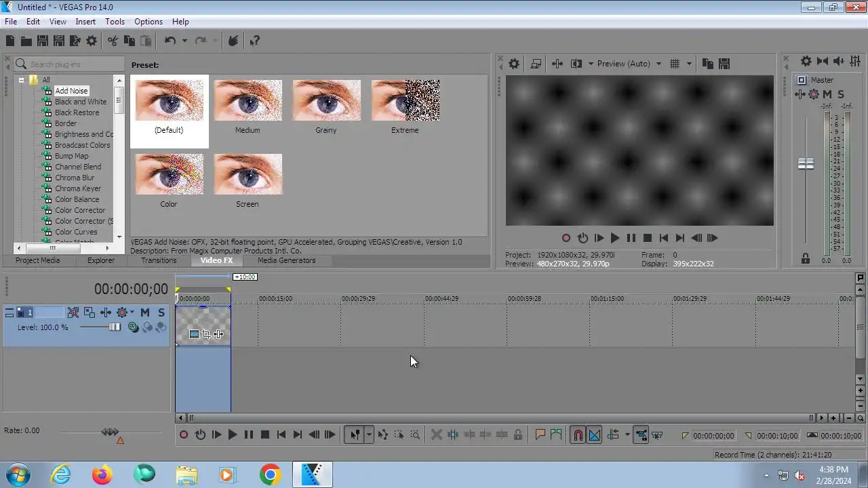Toggle Split Screen View in preview
This screenshot has width=868, height=488.
coord(576,64)
